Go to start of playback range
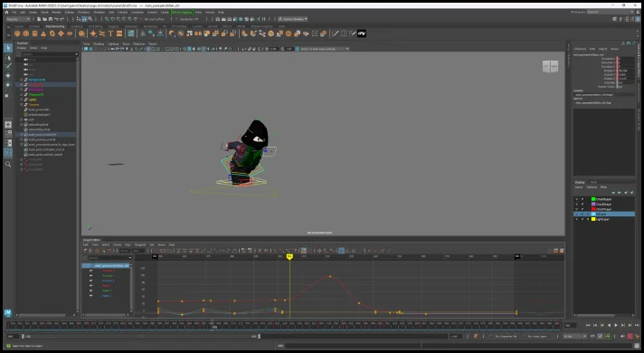 click(588, 325)
